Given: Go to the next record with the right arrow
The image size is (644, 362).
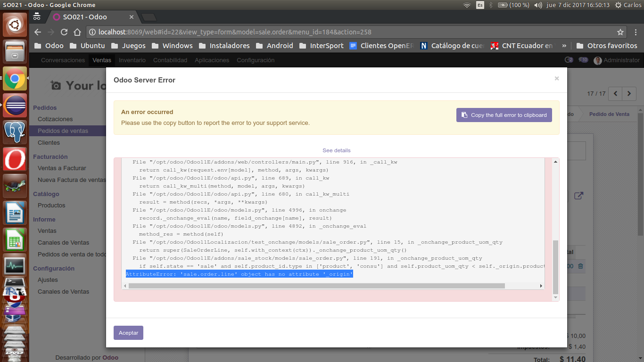Looking at the screenshot, I should [x=628, y=93].
